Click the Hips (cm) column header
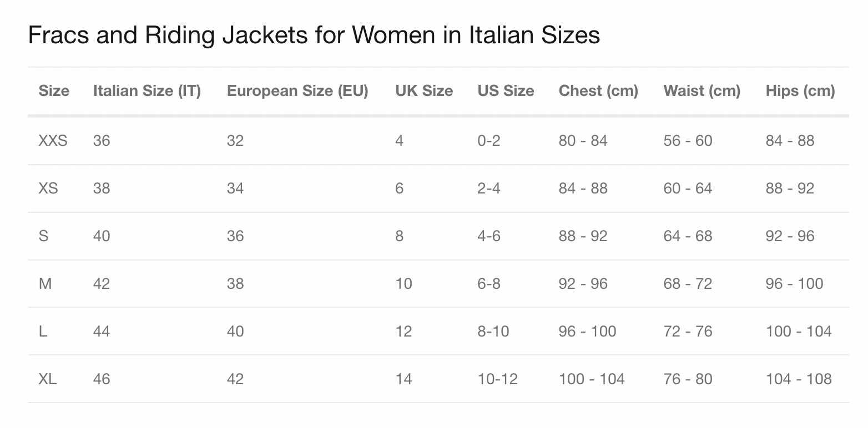 (x=800, y=91)
